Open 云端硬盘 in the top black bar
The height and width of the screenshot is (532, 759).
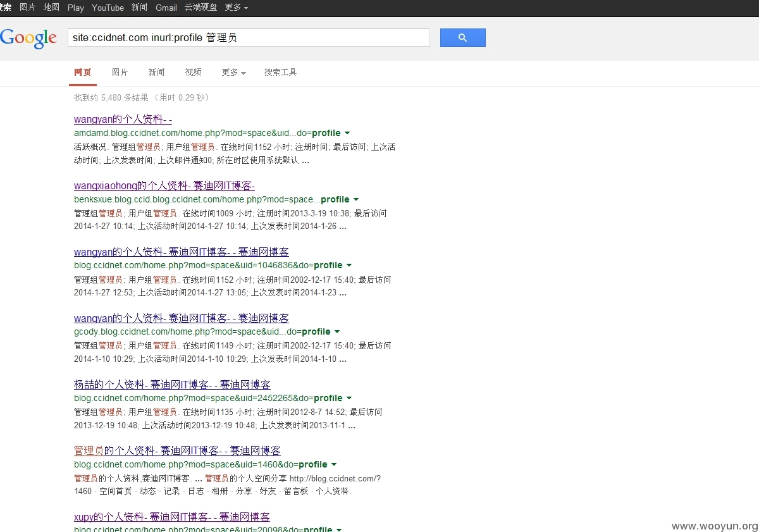click(201, 8)
